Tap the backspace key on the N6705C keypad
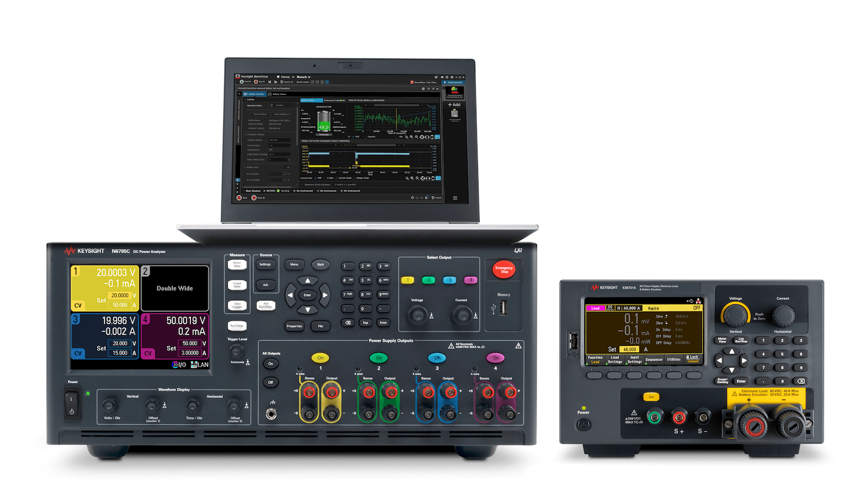This screenshot has height=488, width=868. tap(348, 323)
